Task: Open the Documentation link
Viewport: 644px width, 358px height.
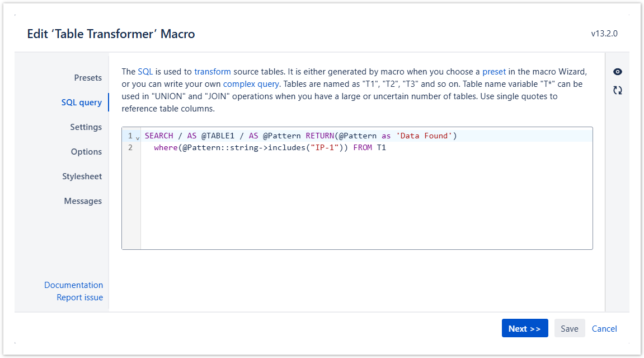Action: (73, 285)
